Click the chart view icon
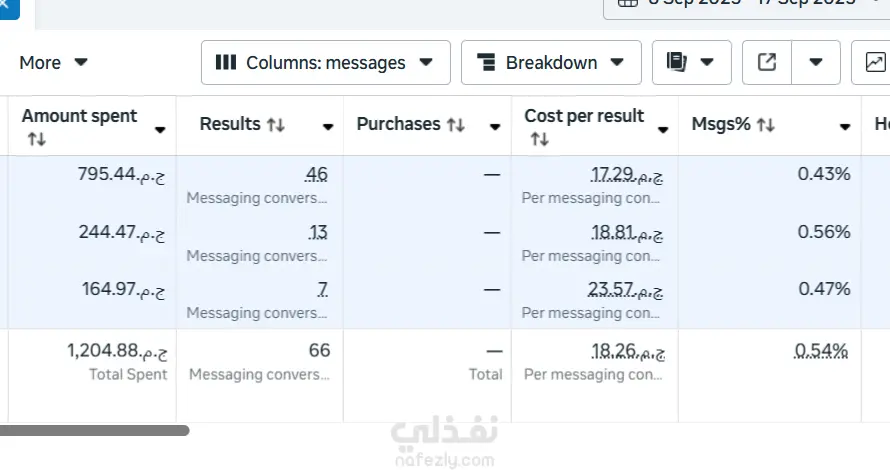 874,62
